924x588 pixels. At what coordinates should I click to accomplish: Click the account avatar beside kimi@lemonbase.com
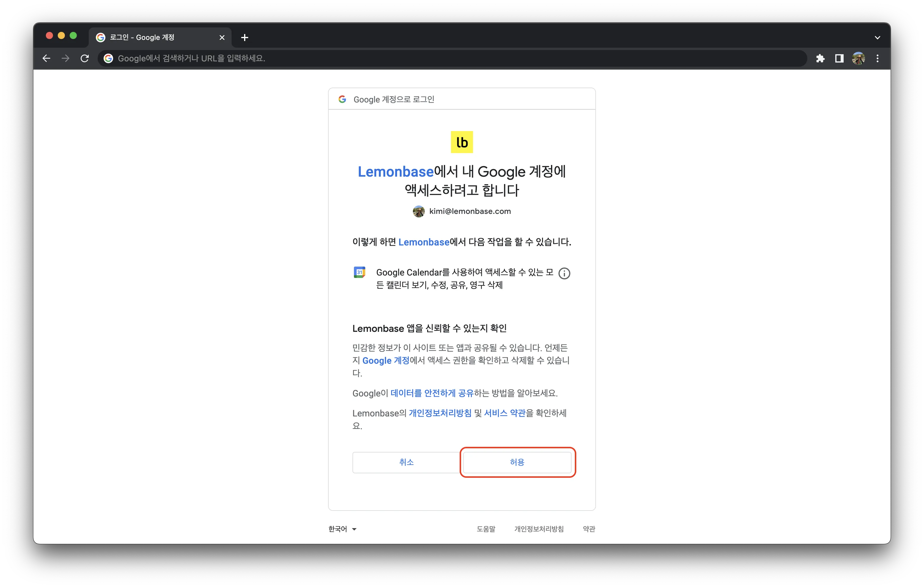pos(419,211)
